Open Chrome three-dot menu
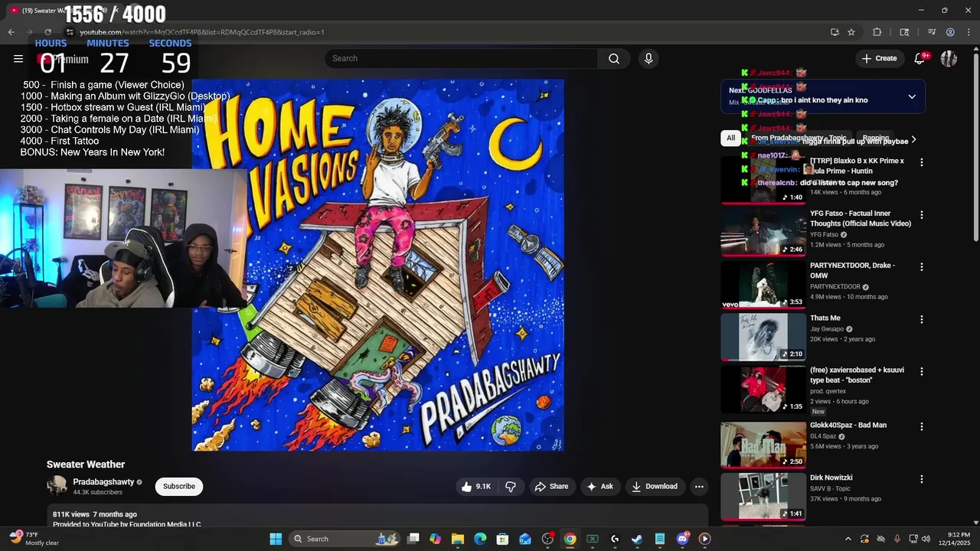 click(969, 32)
